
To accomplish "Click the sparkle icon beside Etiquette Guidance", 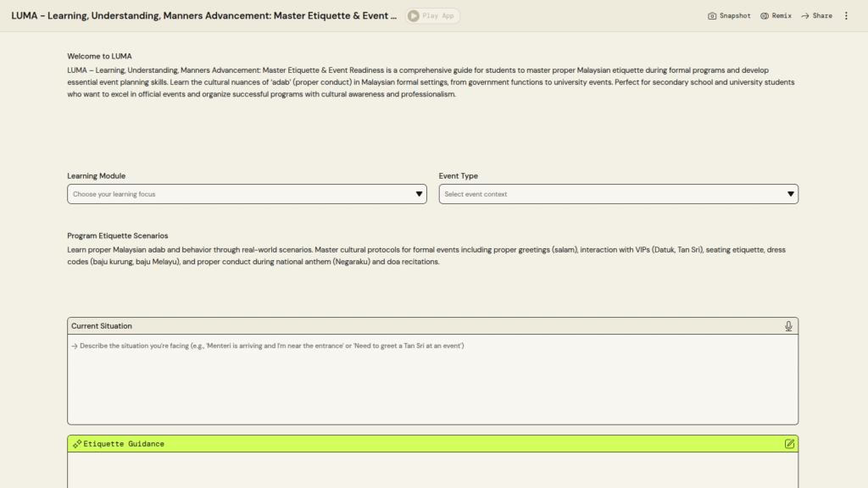I will [77, 444].
